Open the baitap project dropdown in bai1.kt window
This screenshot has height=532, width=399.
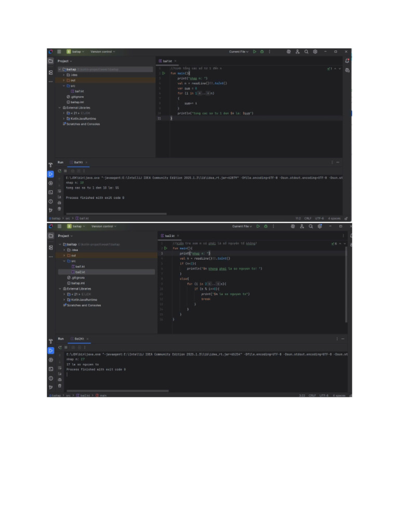pos(75,51)
